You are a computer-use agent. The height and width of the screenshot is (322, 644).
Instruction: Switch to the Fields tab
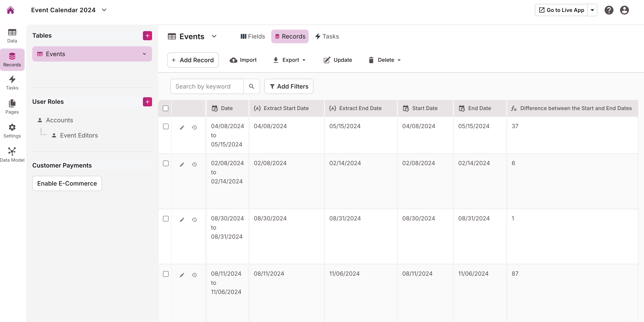point(253,37)
